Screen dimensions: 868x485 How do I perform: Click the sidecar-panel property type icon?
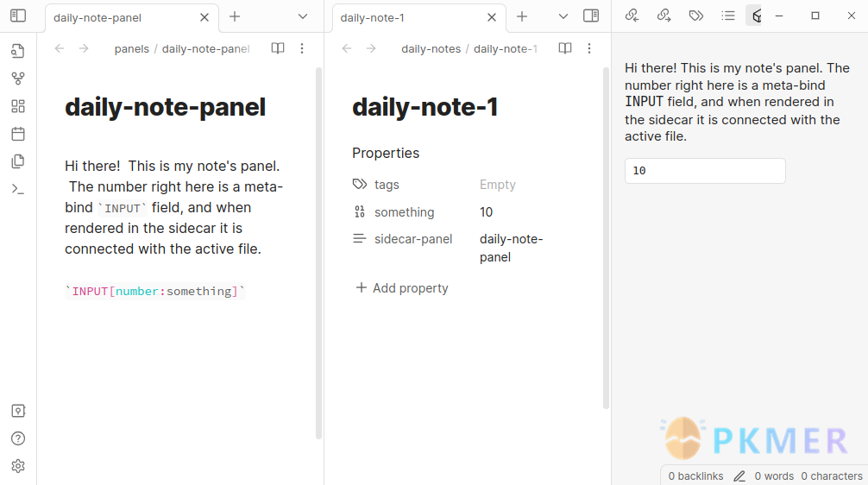[360, 239]
